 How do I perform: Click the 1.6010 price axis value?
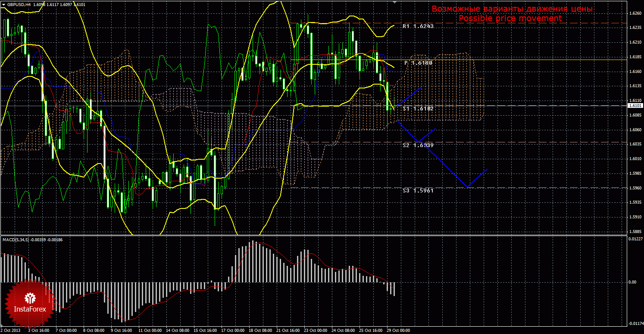(635, 159)
